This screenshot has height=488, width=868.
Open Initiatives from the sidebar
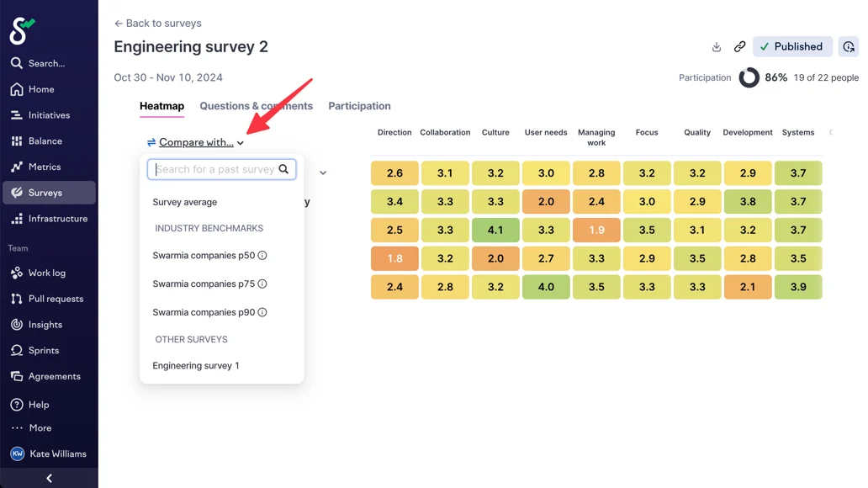[x=49, y=115]
